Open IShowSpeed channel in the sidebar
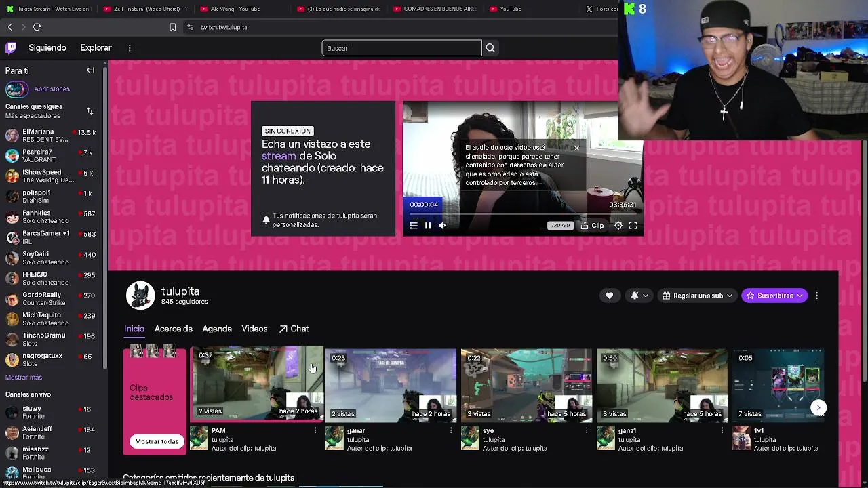The image size is (868, 488). tap(52, 176)
